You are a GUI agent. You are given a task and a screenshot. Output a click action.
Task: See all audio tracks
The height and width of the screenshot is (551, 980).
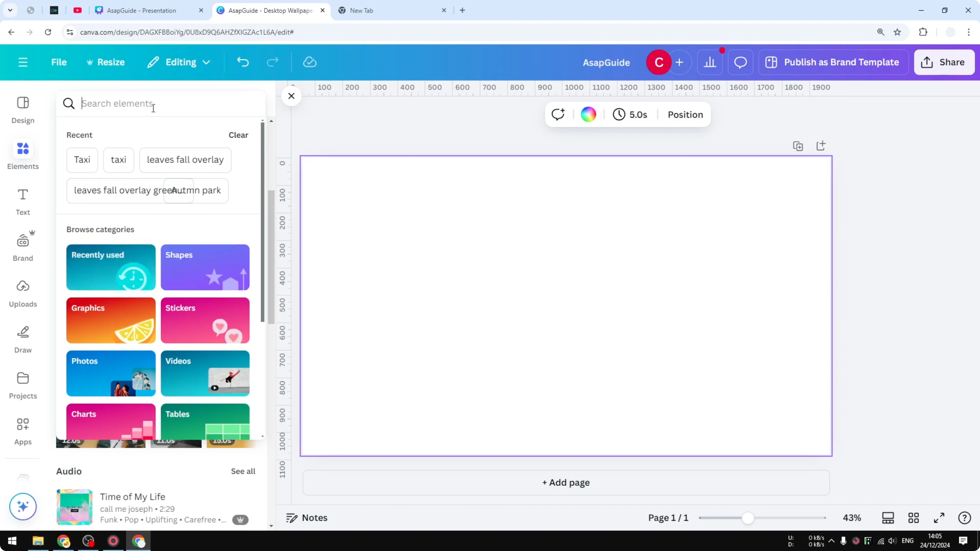[243, 471]
